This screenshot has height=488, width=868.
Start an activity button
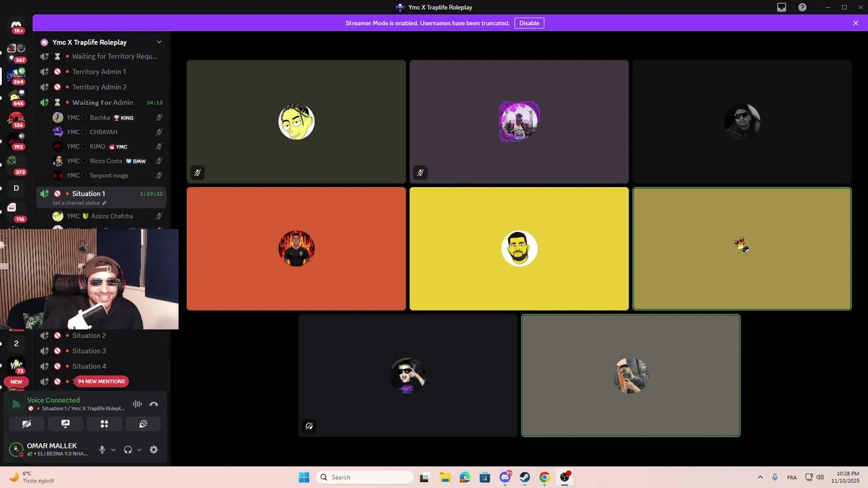(x=104, y=424)
